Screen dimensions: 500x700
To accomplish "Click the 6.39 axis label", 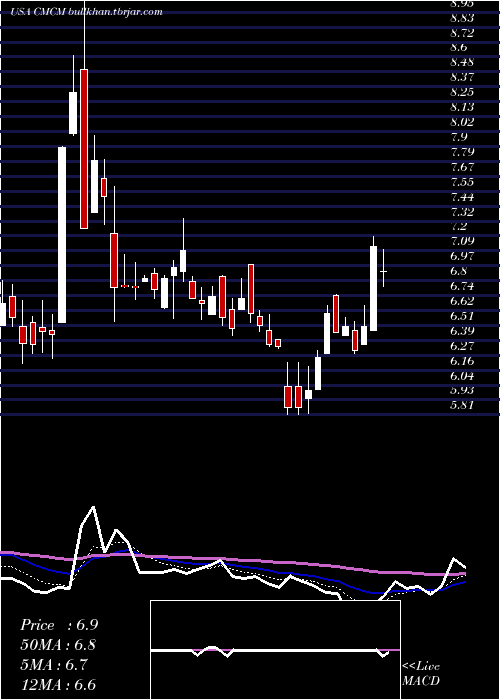I will point(462,330).
